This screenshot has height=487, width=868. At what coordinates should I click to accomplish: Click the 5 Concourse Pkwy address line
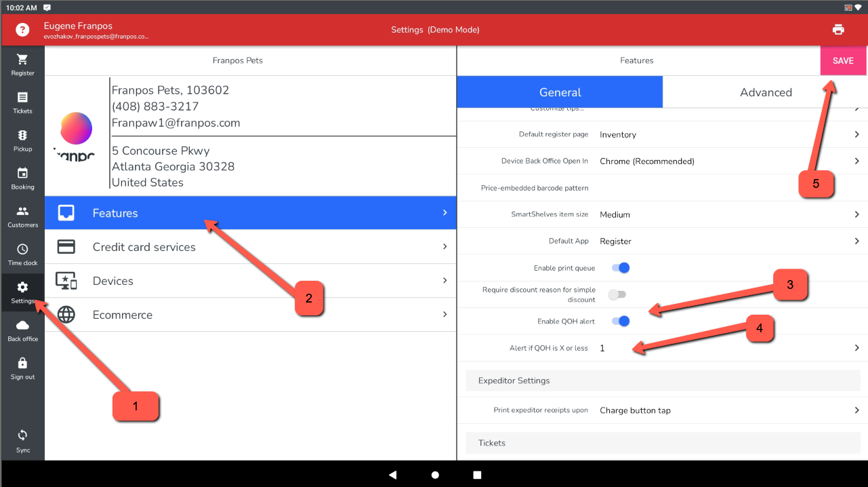click(x=161, y=151)
